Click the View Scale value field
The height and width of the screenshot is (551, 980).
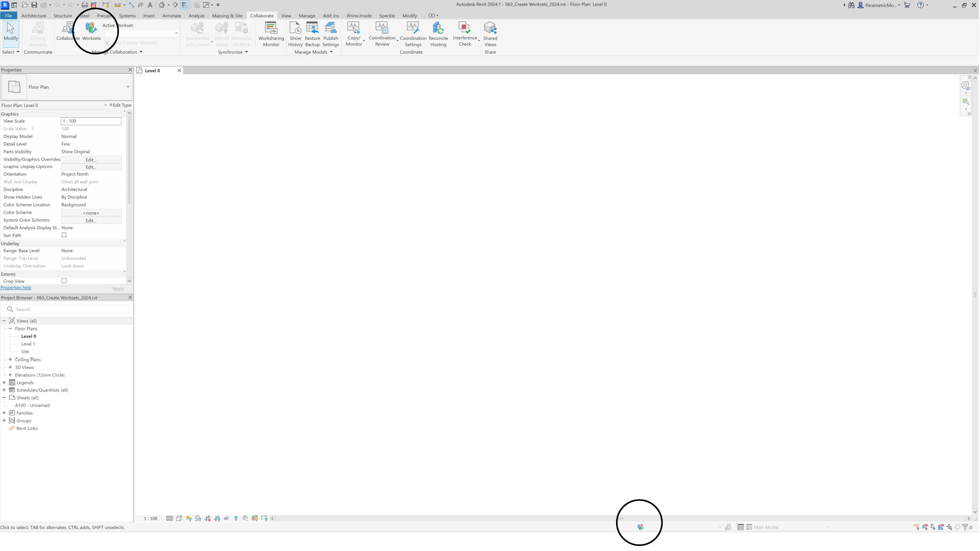pyautogui.click(x=91, y=121)
